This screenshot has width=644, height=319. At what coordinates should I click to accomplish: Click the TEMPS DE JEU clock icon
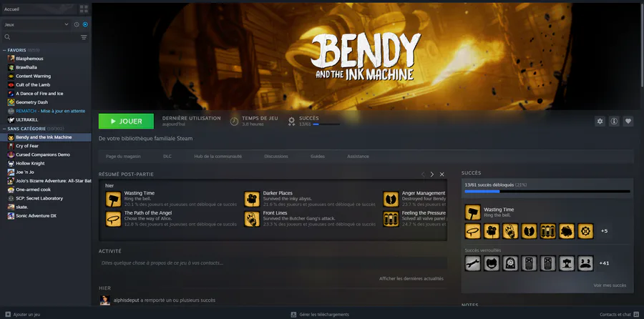pos(234,122)
